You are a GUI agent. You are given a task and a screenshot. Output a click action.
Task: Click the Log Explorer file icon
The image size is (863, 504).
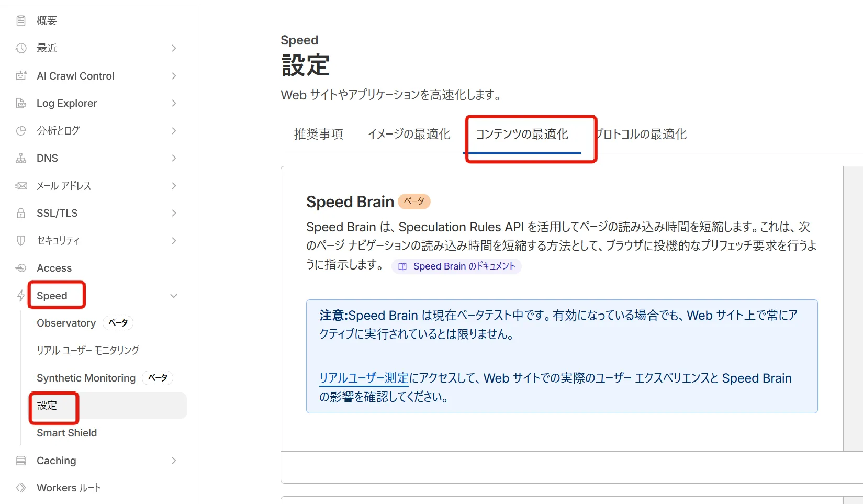click(x=21, y=103)
